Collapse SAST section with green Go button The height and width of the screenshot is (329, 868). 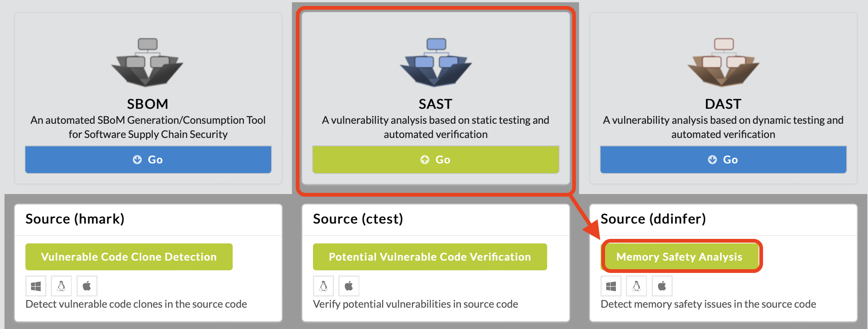pyautogui.click(x=435, y=160)
